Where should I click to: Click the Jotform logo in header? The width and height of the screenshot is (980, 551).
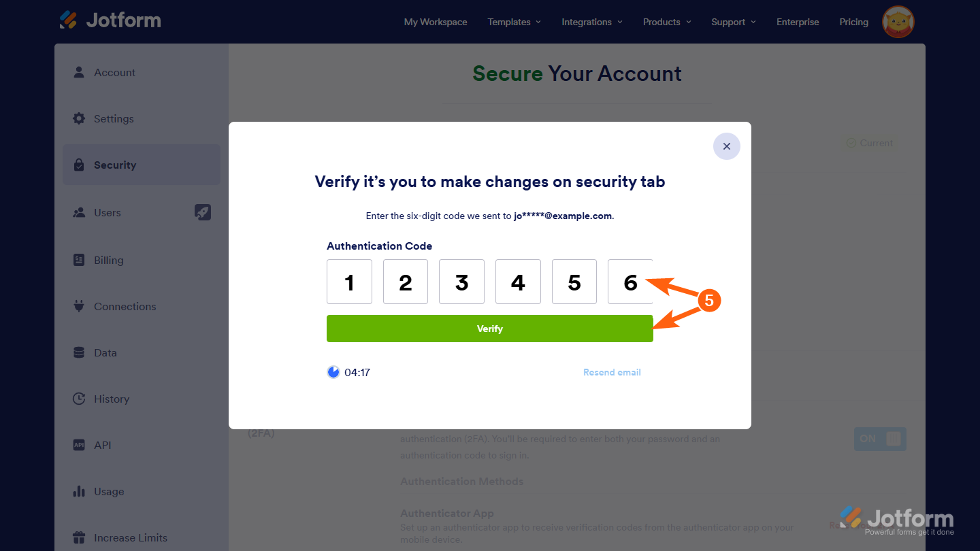(110, 20)
